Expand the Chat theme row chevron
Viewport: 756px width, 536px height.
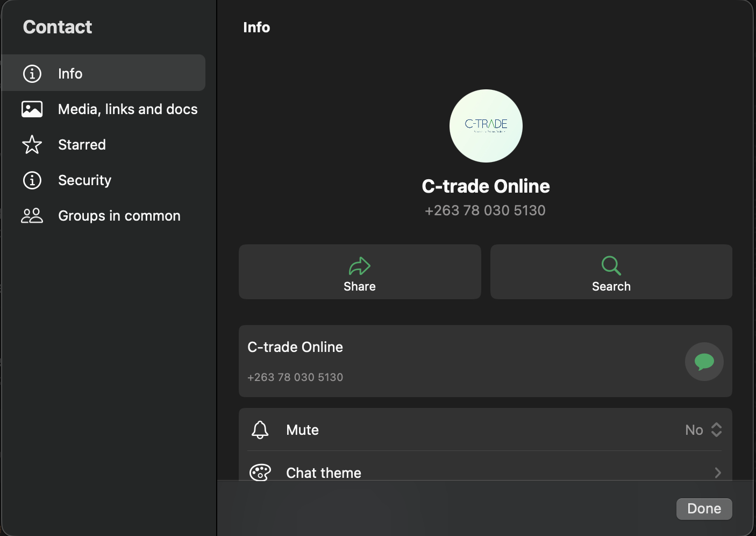717,472
